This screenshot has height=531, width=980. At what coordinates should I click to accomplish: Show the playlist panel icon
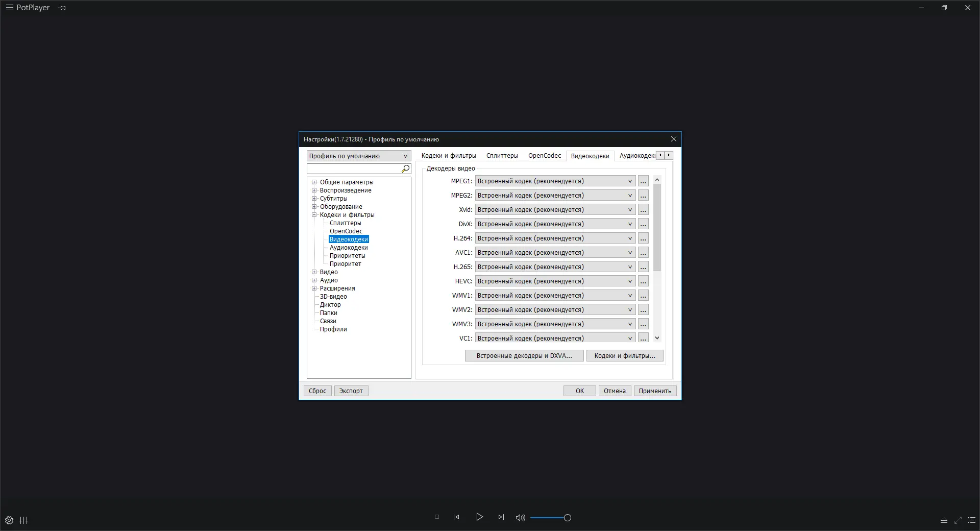point(972,521)
